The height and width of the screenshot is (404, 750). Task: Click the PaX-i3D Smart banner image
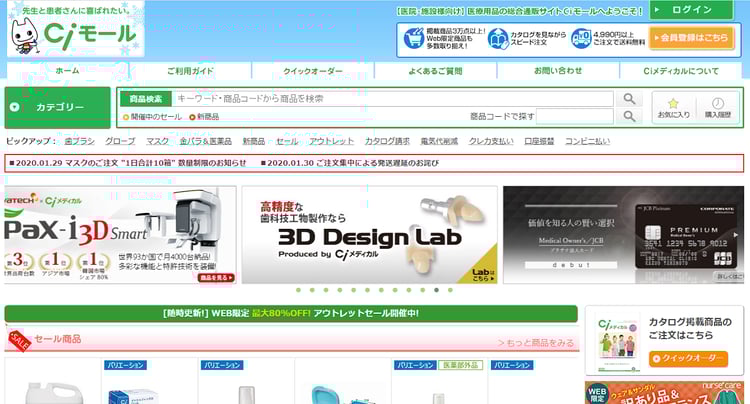(x=120, y=235)
